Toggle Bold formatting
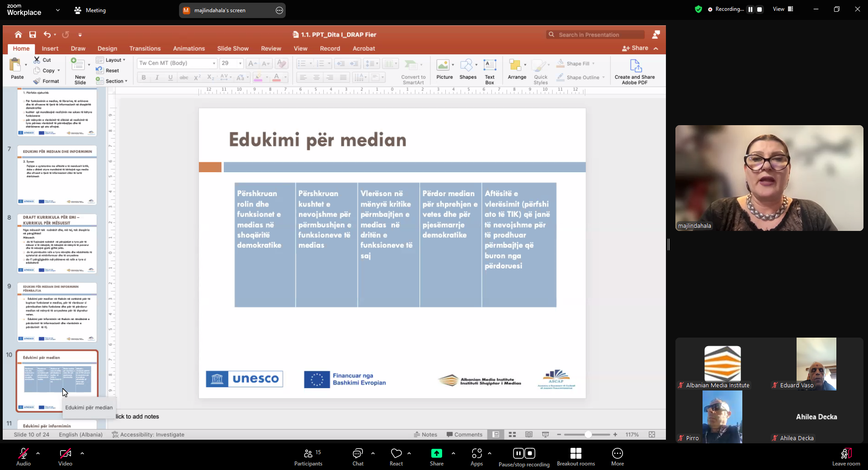The width and height of the screenshot is (868, 470). (144, 78)
